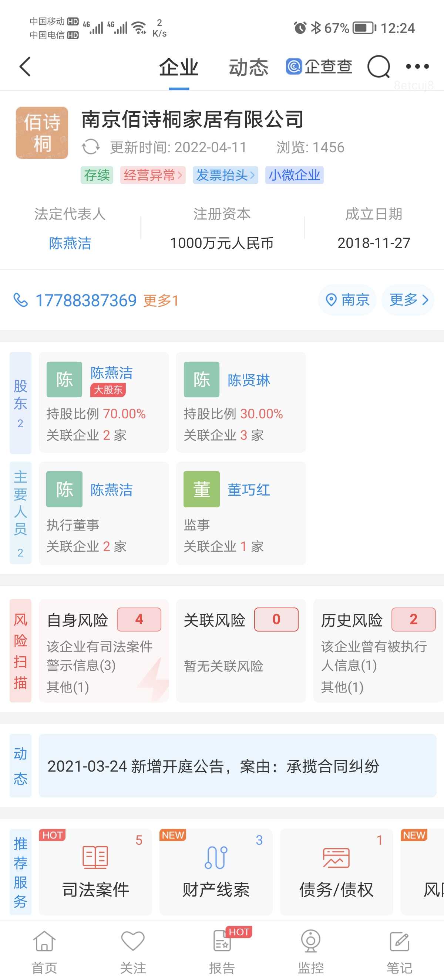Select the 企业 tab
Image resolution: width=444 pixels, height=980 pixels.
179,68
